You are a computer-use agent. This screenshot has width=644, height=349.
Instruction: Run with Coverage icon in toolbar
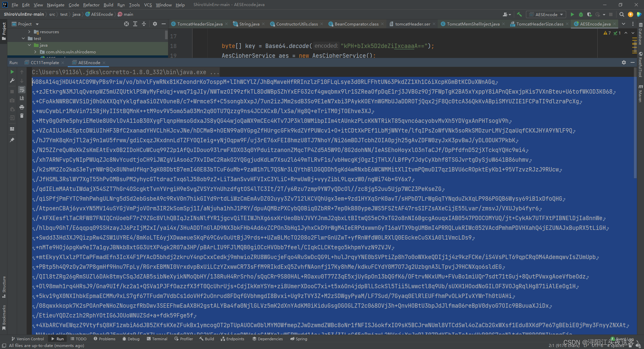click(589, 14)
